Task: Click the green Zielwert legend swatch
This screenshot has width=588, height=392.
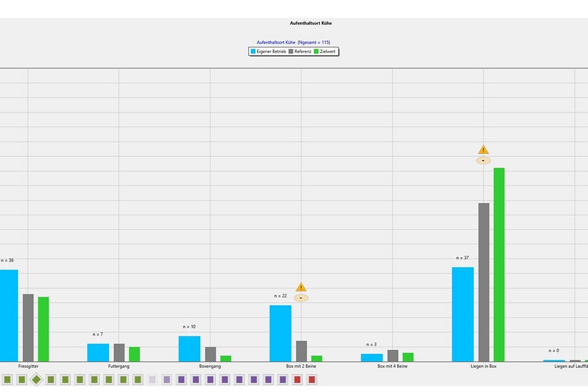Action: tap(316, 51)
